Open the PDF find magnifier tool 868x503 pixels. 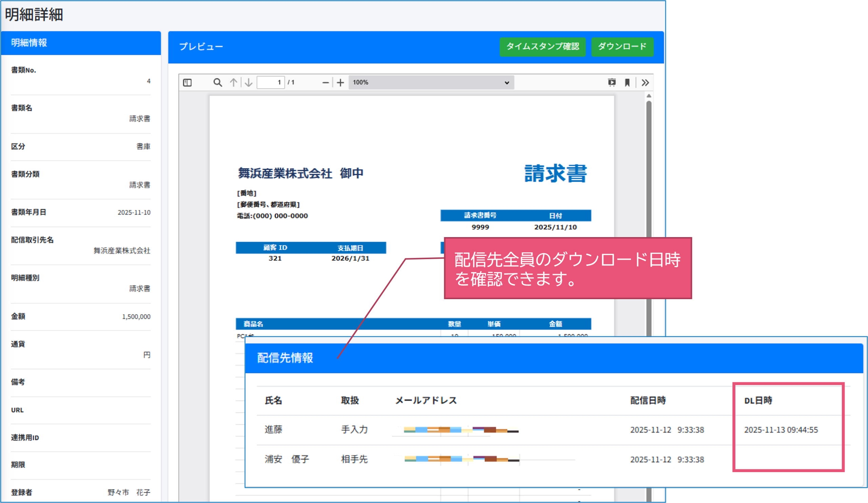click(217, 83)
